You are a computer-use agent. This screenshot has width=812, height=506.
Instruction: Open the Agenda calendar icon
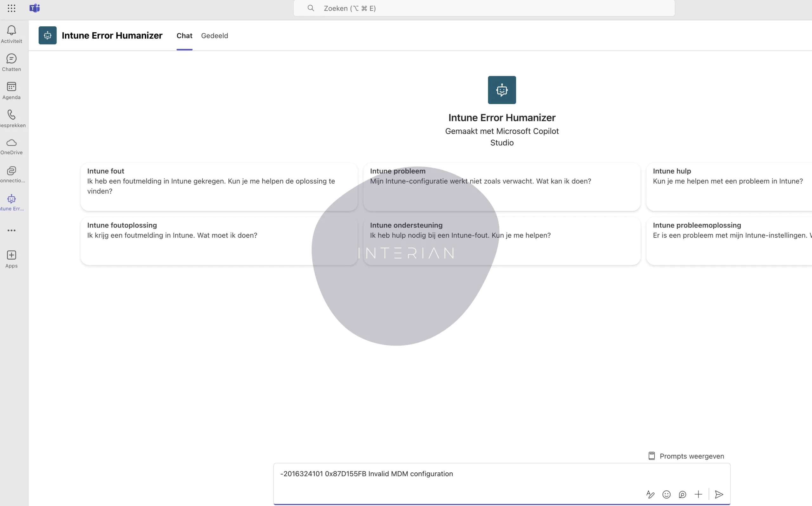point(11,90)
